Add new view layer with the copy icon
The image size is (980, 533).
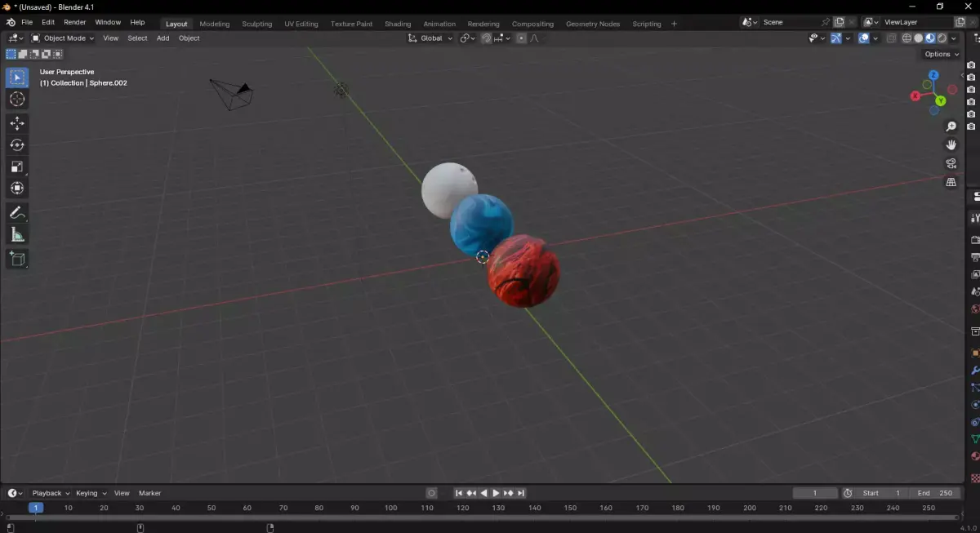pos(960,23)
